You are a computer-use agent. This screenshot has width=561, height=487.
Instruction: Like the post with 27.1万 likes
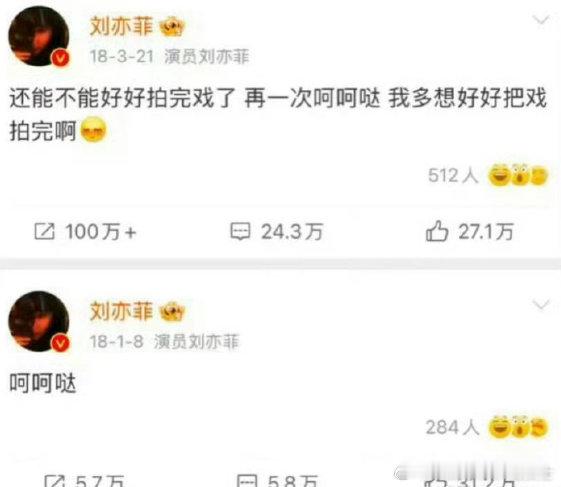tap(470, 232)
